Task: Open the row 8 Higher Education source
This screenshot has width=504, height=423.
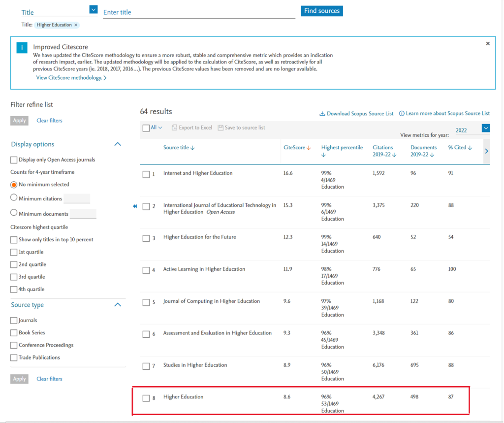Action: click(x=183, y=397)
